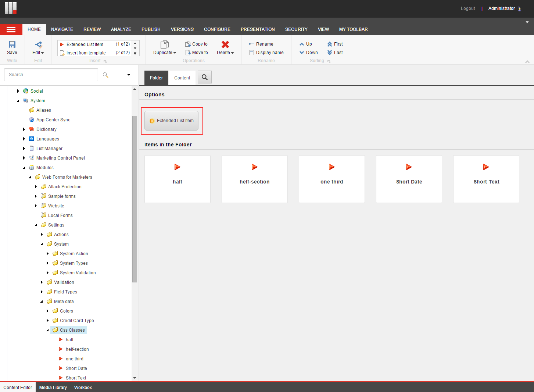
Task: Click the Extended List Item option button
Action: (172, 121)
